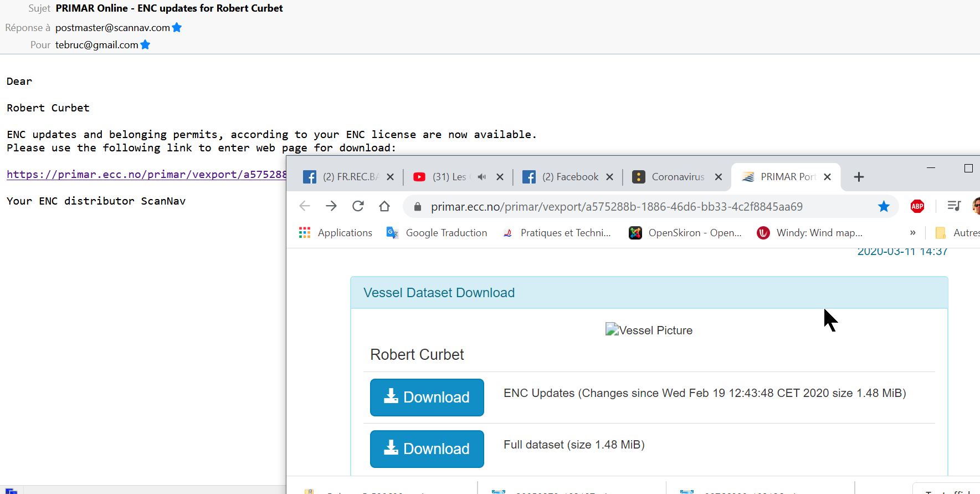Screen dimensions: 980x494
Task: Open the Applications bookmarks shortcut
Action: [x=336, y=233]
